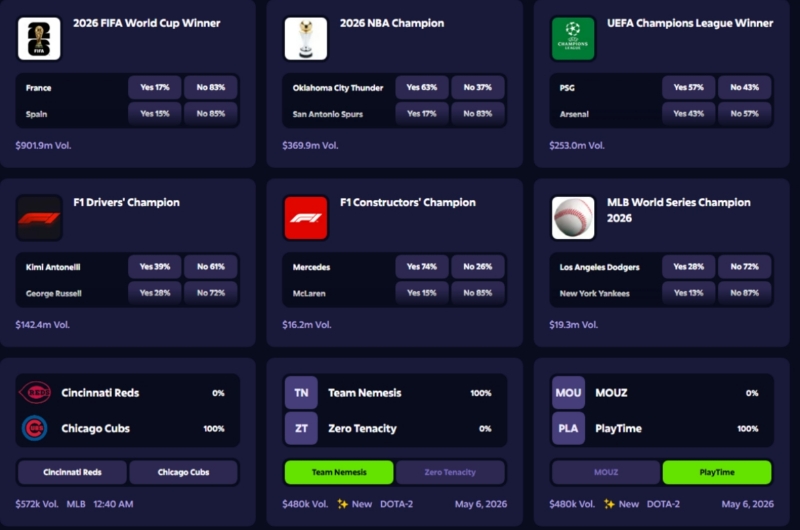Buy No 85% on Spain
This screenshot has width=800, height=530.
(211, 113)
